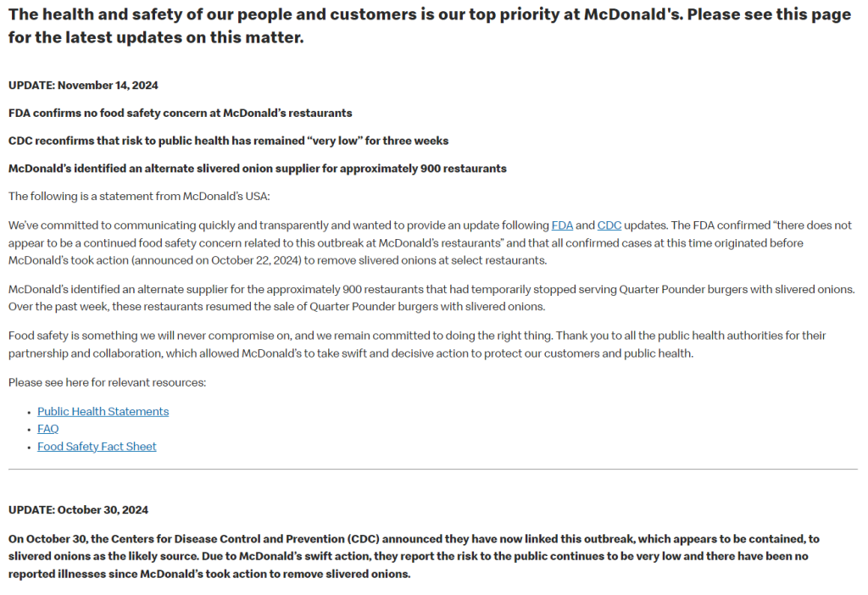
Task: Click the horizontal divider between updates
Action: [x=433, y=469]
